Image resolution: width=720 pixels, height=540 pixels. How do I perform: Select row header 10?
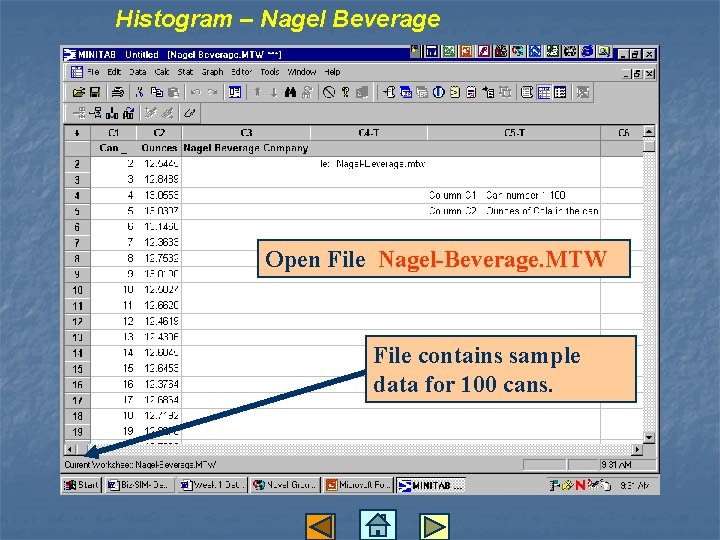pos(77,290)
